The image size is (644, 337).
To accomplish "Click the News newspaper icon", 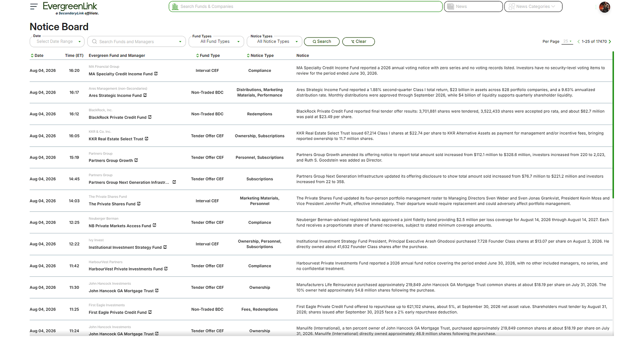I will click(x=450, y=6).
